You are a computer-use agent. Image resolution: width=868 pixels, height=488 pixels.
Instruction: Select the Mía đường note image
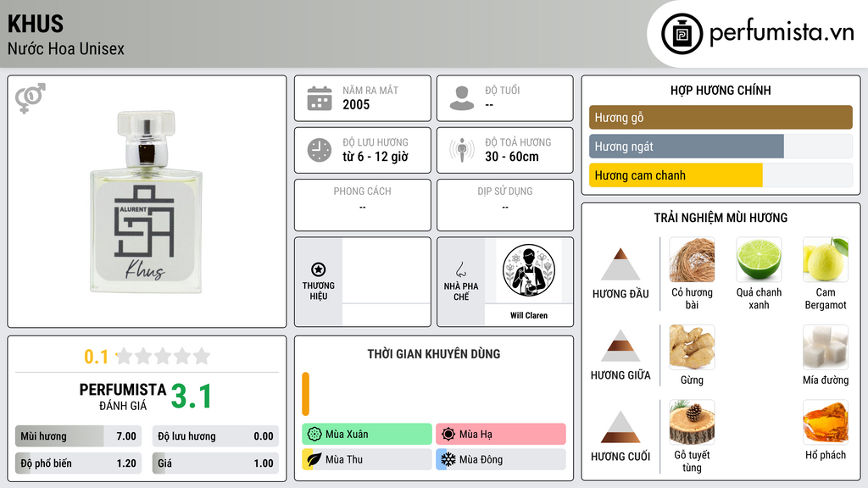pyautogui.click(x=826, y=347)
